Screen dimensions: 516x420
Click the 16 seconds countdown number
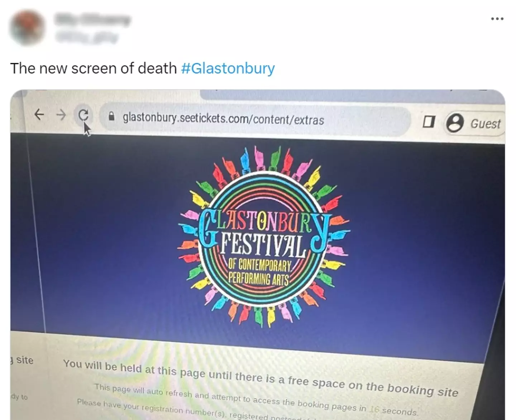pyautogui.click(x=374, y=409)
